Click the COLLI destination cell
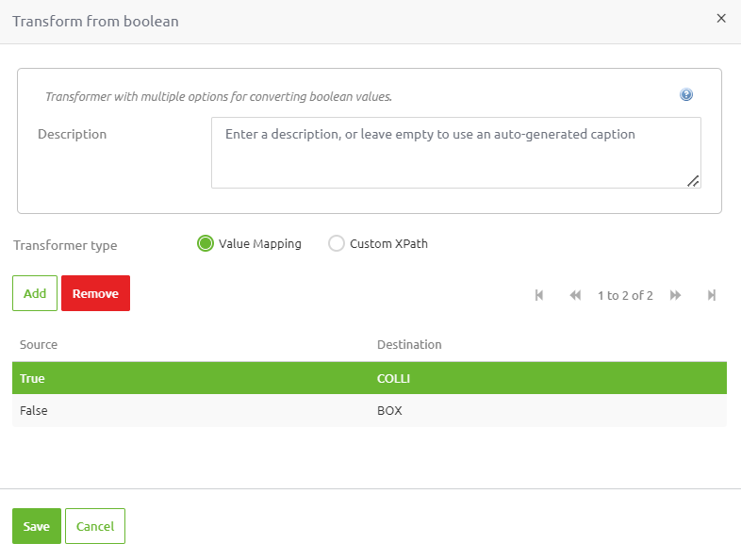 pyautogui.click(x=393, y=378)
